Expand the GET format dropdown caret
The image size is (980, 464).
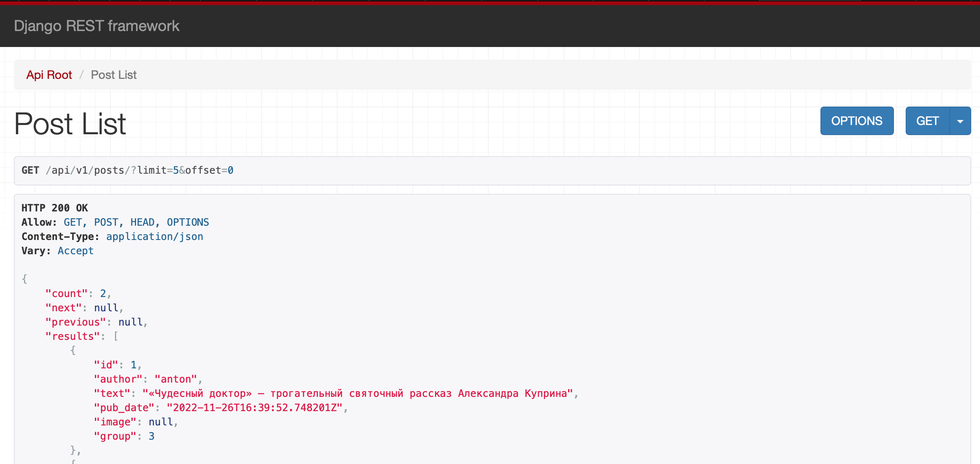coord(960,121)
